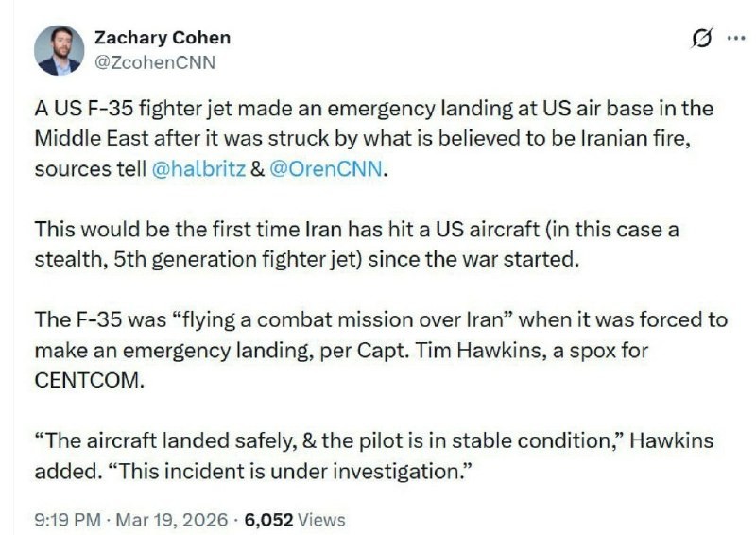The image size is (756, 535).
Task: Open the three-dot more options menu
Action: (735, 39)
